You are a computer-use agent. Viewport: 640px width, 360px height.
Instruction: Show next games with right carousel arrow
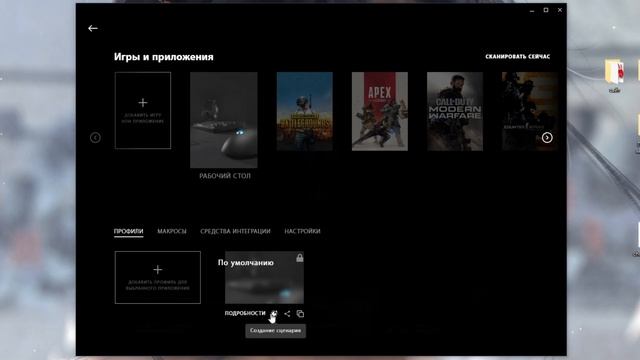[x=547, y=138]
